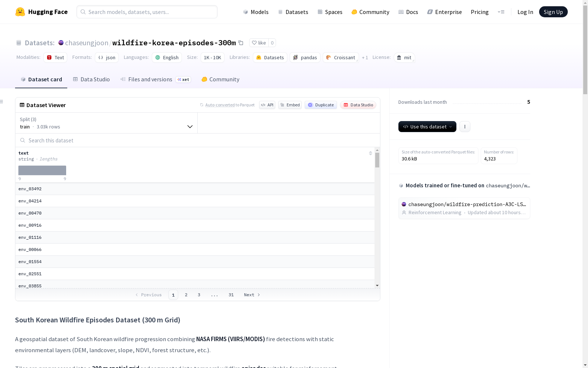Click the page scrollbar down arrow

point(585,365)
